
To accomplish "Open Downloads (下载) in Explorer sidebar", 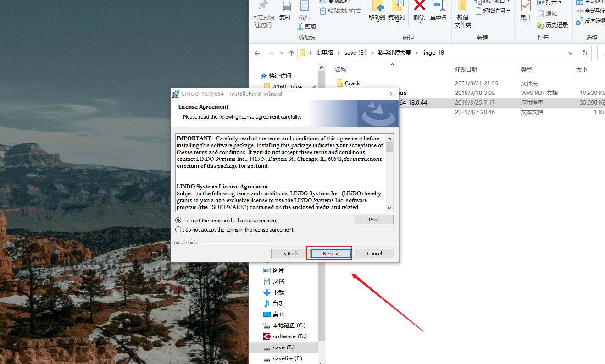I will (x=278, y=292).
